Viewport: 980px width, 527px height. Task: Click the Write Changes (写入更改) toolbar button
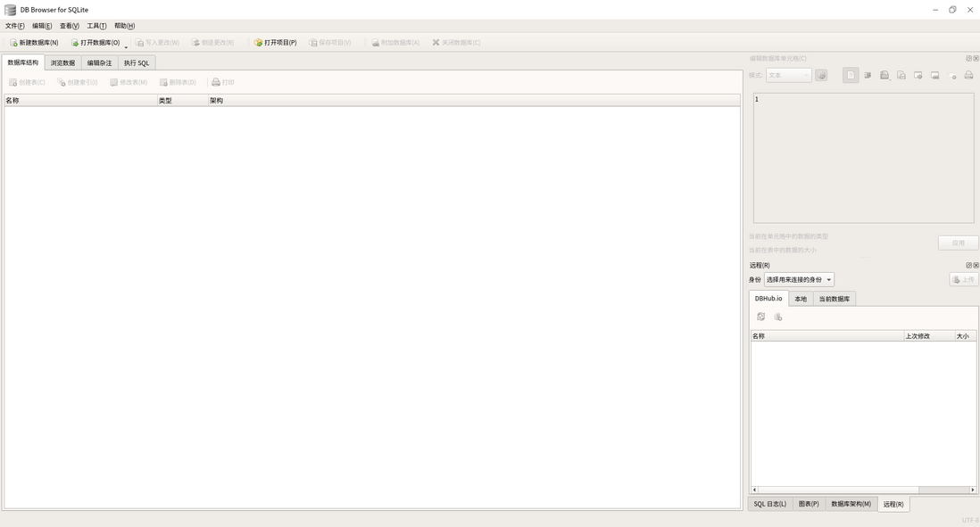[x=157, y=43]
